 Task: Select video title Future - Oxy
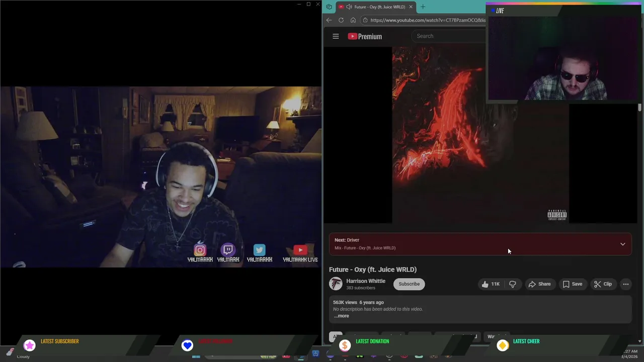point(373,269)
